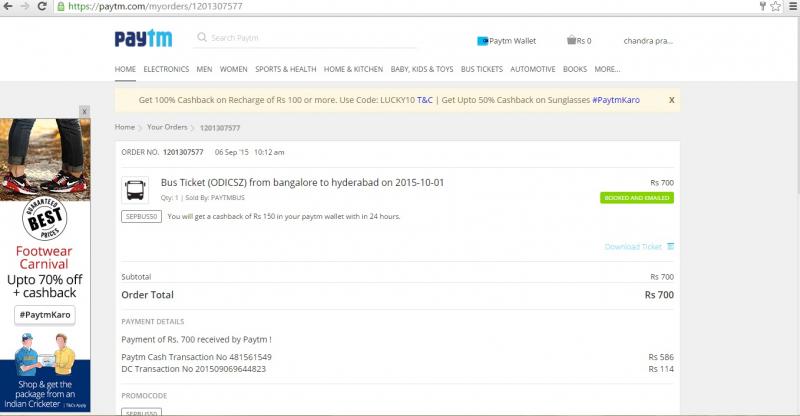
Task: Open Chrome hamburger menu
Action: tap(793, 6)
